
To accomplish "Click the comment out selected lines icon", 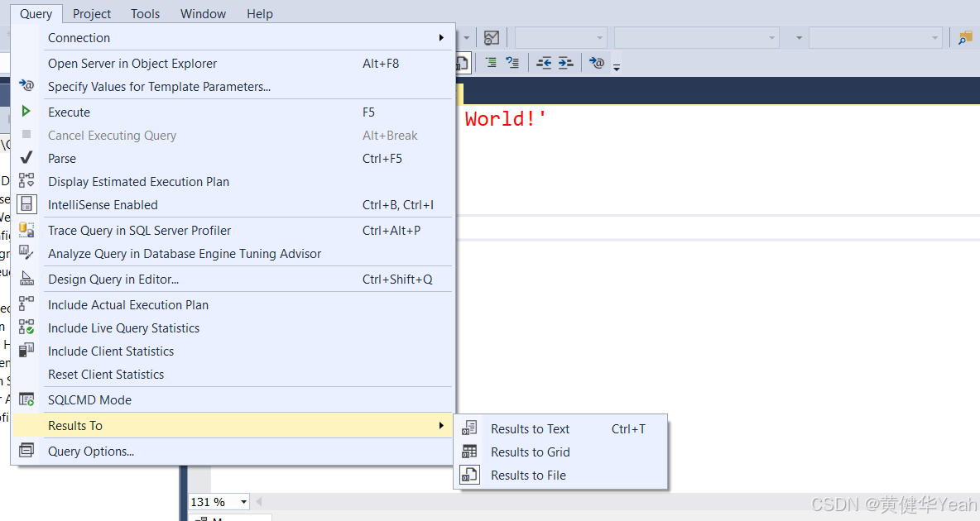I will tap(491, 62).
